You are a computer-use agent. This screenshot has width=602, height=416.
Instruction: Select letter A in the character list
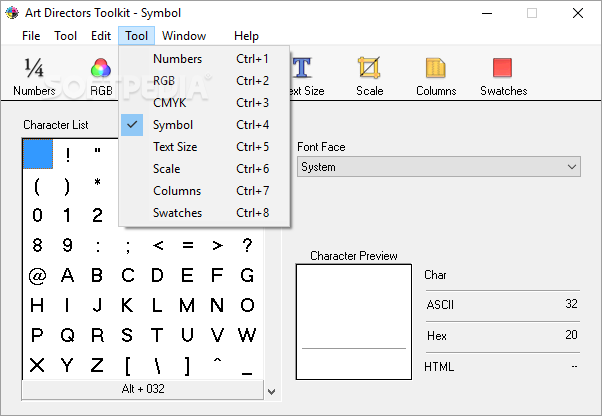(x=68, y=275)
